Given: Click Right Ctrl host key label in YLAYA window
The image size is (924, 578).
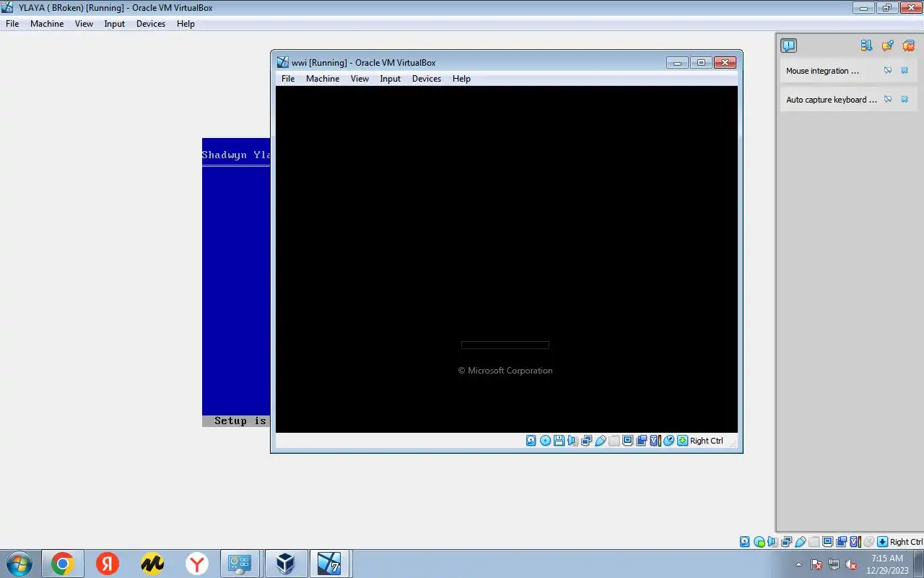Looking at the screenshot, I should click(906, 542).
